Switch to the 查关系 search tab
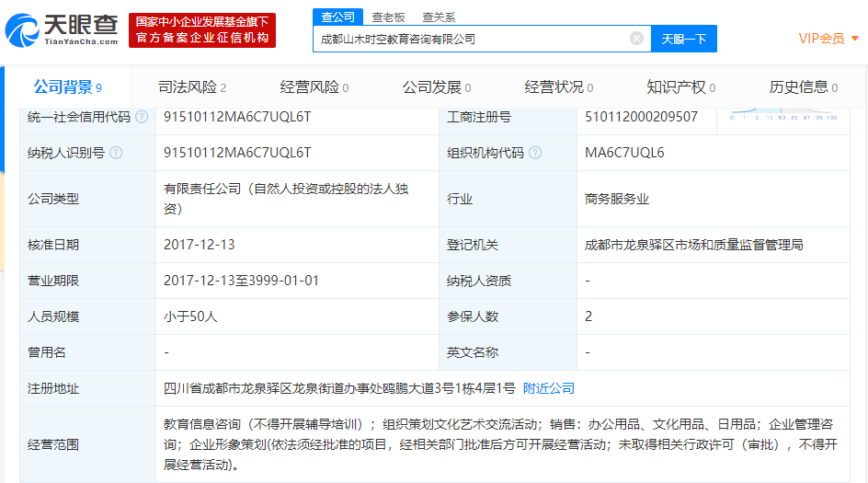 click(x=439, y=17)
